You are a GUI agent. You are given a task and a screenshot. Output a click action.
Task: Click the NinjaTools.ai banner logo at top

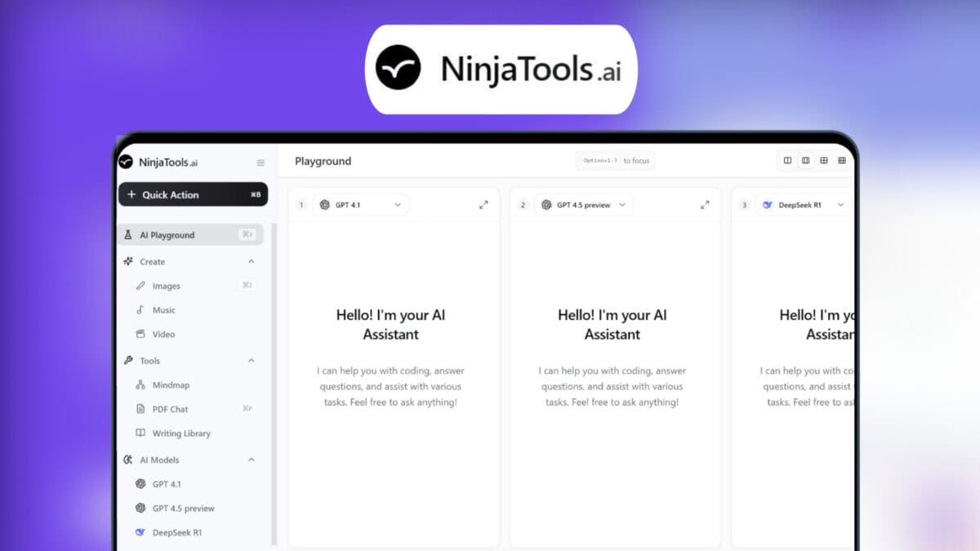pyautogui.click(x=501, y=69)
